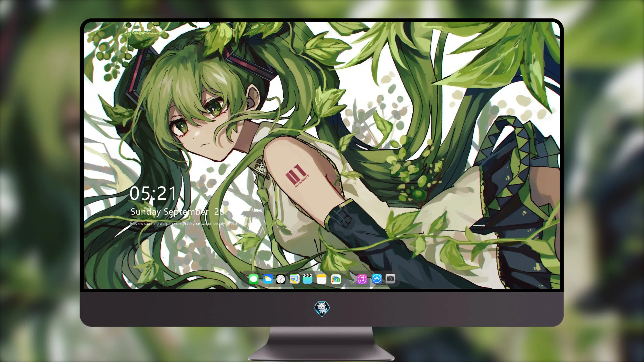644x362 pixels.
Task: Open the Camera app in the dock
Action: tap(390, 279)
